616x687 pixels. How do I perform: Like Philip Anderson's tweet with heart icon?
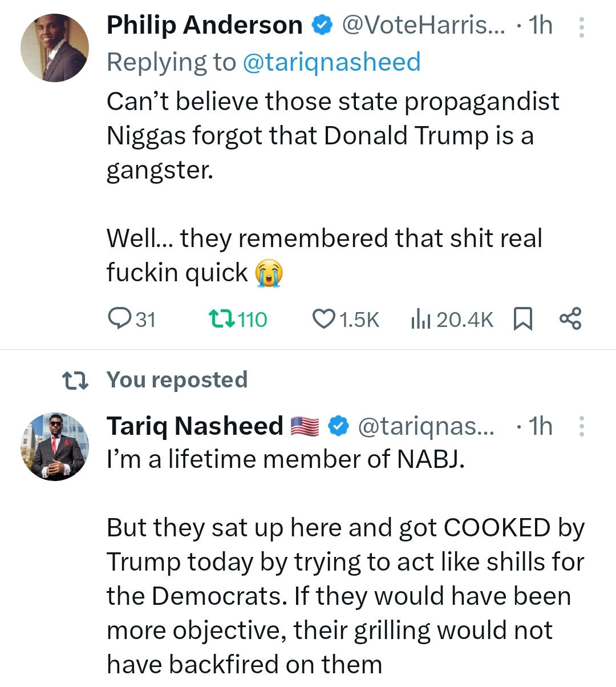[324, 319]
